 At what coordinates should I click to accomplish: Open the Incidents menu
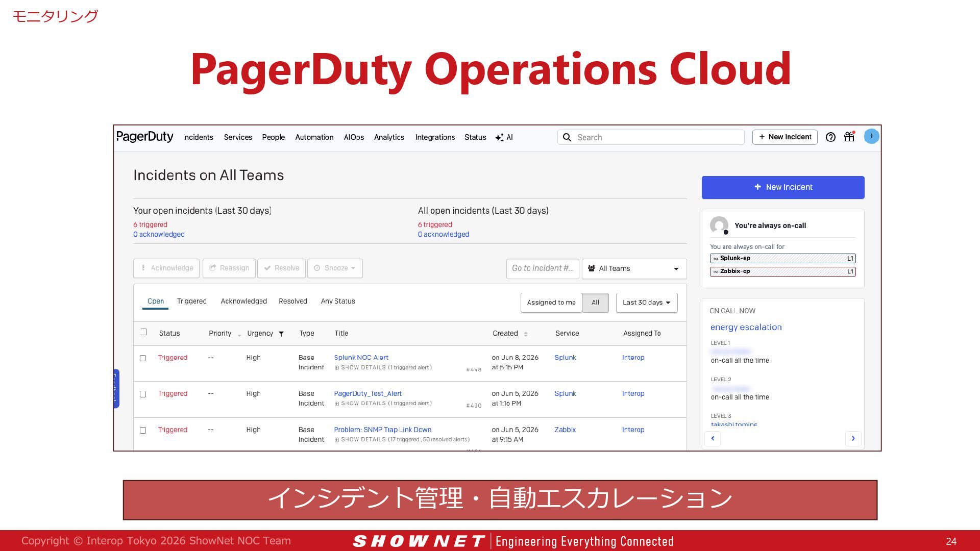click(x=198, y=137)
